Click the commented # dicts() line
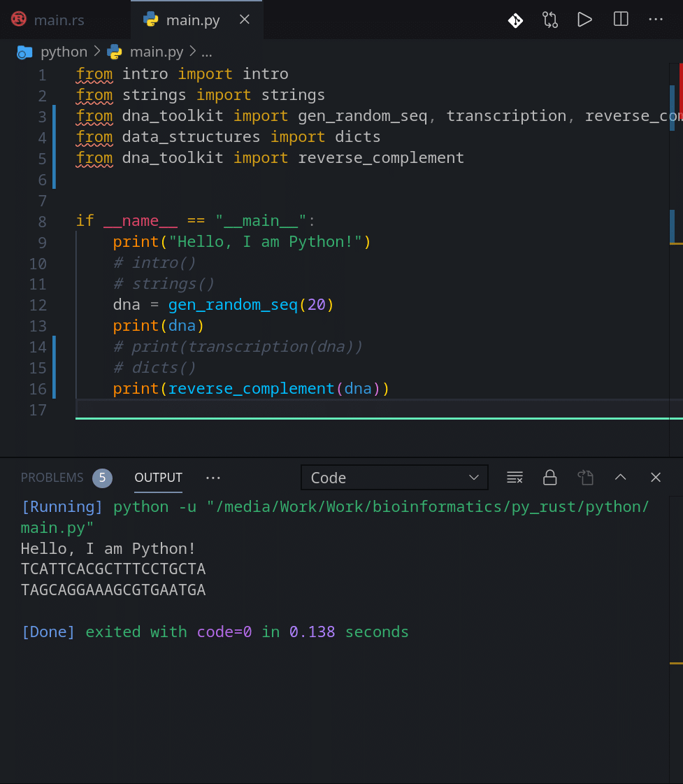 [x=154, y=367]
